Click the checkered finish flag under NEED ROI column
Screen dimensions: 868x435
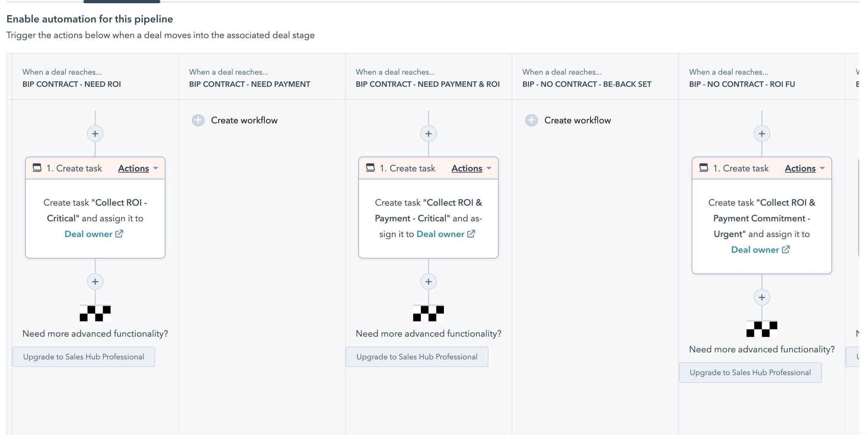[95, 313]
